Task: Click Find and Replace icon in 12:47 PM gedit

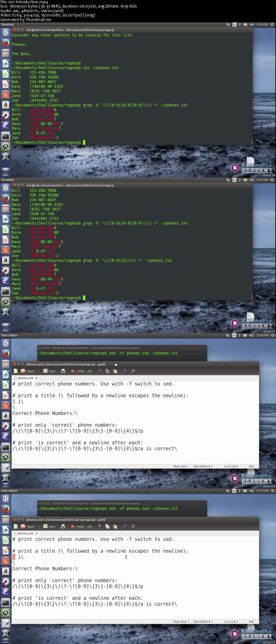Action: click(133, 526)
